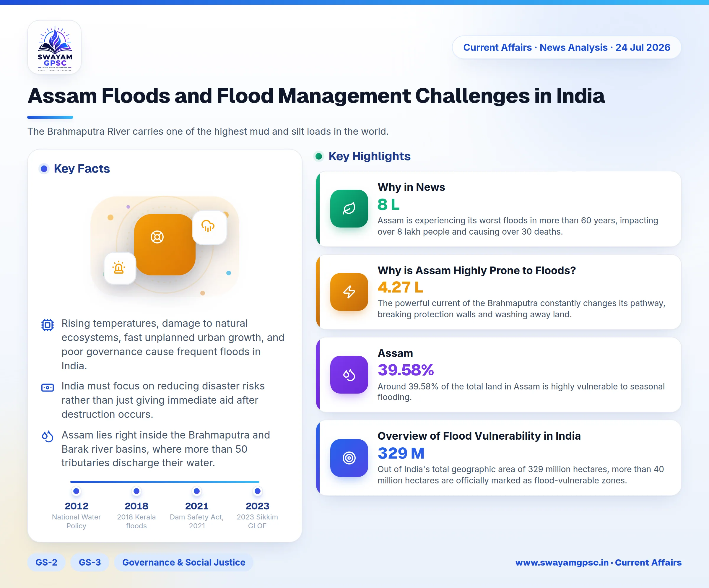Click the Assam lies right inside paragraph
Screen dimensions: 709x588
point(166,449)
